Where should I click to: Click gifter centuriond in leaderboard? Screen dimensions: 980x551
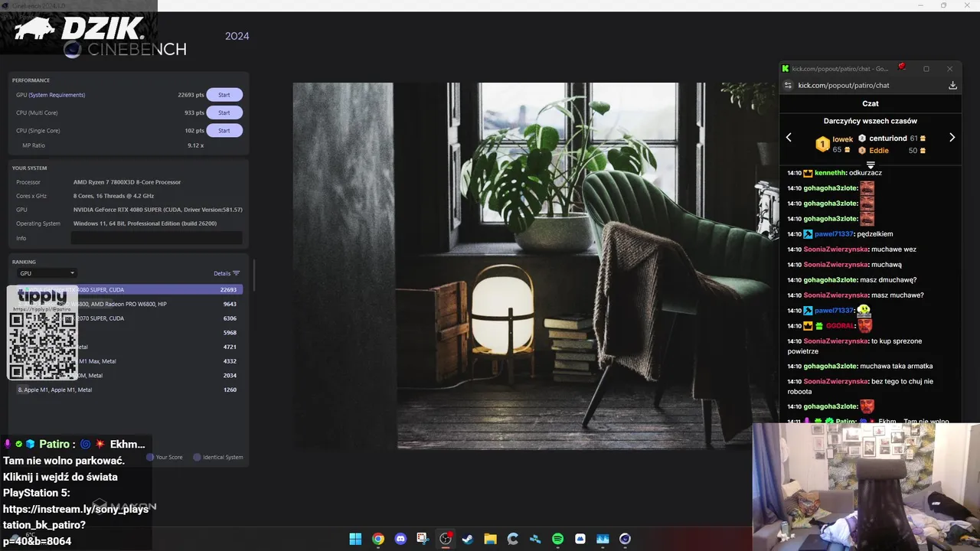[x=888, y=139]
